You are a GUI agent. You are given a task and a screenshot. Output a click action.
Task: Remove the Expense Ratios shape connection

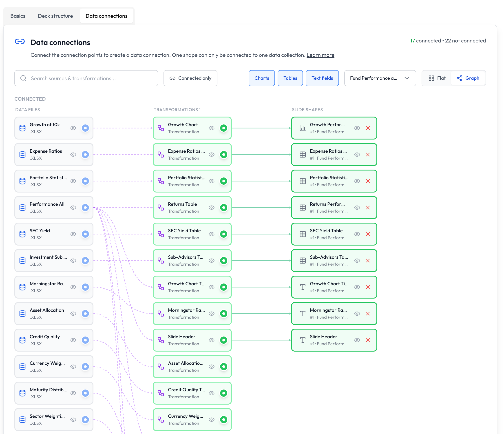point(368,155)
